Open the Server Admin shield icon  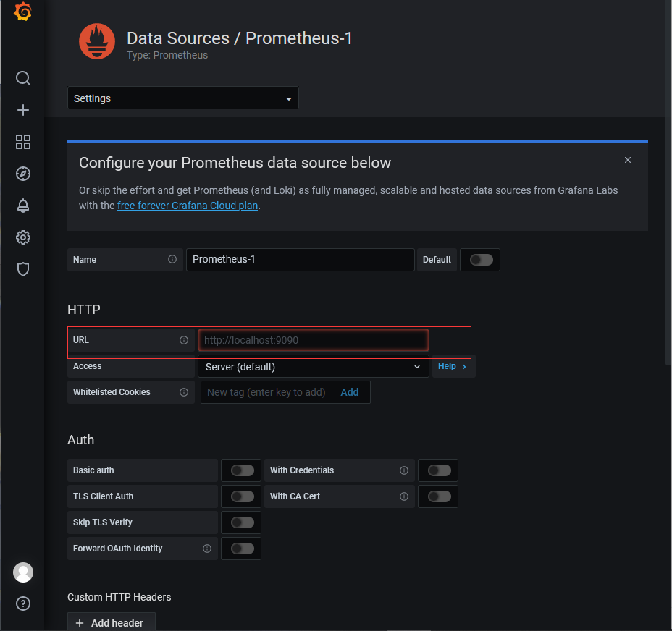click(23, 269)
